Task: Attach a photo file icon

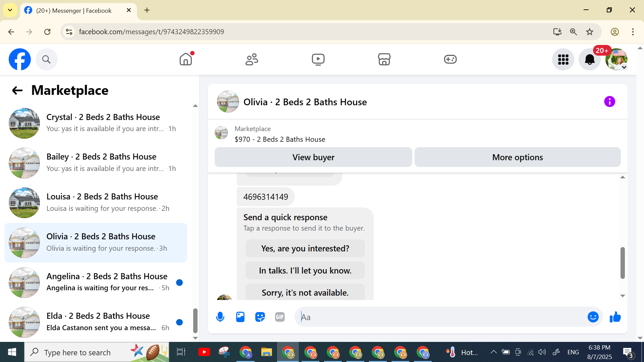Action: pos(240,317)
